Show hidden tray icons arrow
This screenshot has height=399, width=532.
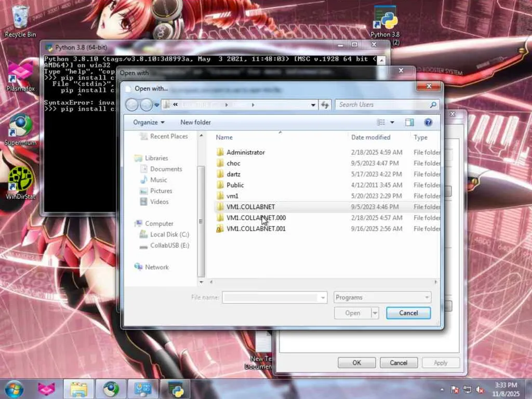pyautogui.click(x=442, y=390)
